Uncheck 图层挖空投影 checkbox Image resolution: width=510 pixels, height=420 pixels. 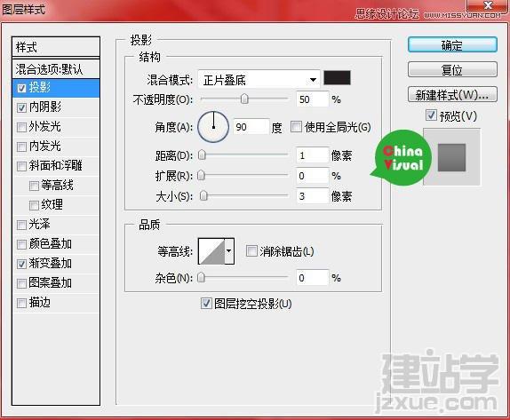[206, 304]
